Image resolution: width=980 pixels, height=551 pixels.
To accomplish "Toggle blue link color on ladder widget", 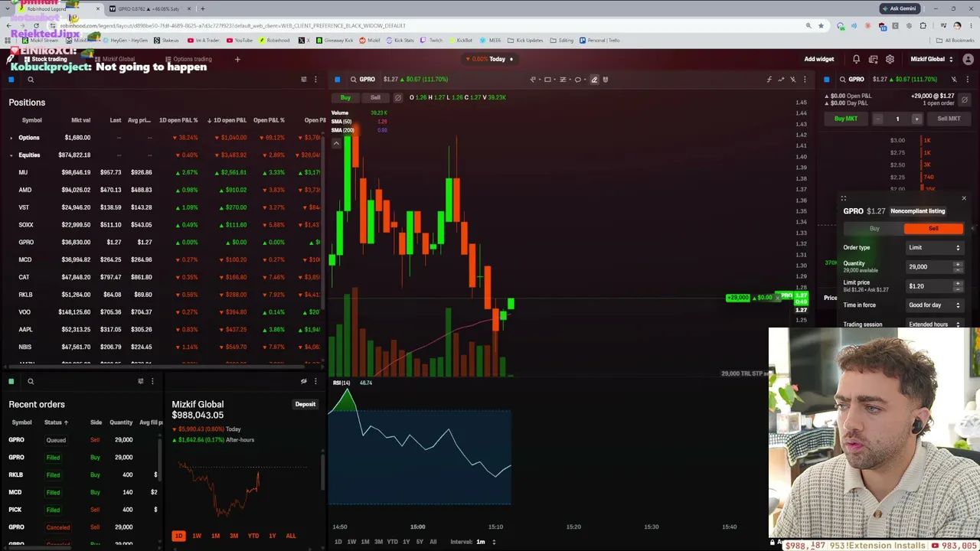I will point(826,80).
